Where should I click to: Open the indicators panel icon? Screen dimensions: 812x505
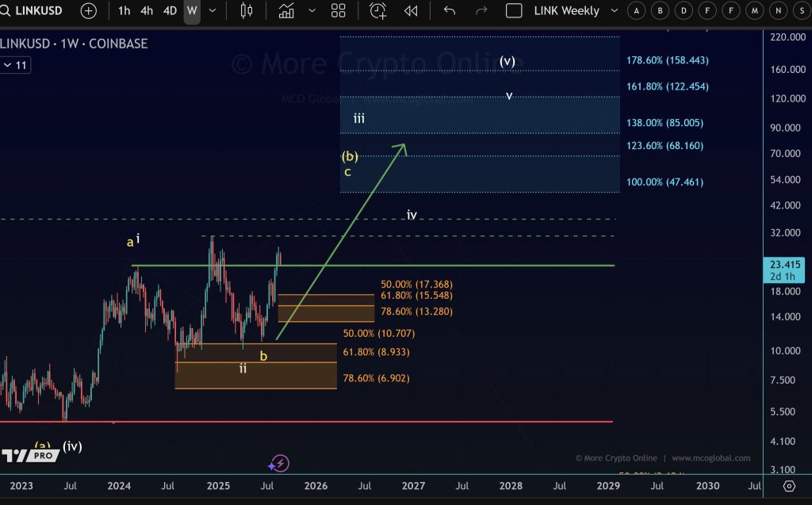point(286,11)
